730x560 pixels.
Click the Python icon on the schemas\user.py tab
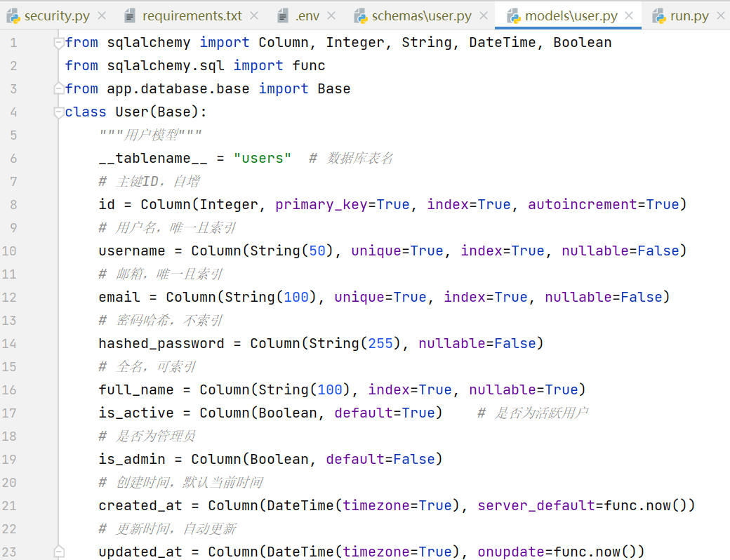tap(360, 14)
